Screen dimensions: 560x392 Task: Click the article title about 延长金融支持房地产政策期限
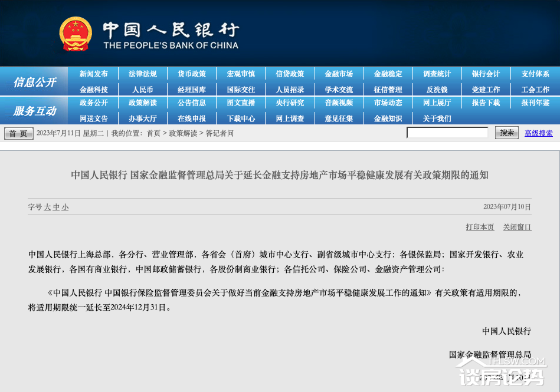[280, 174]
